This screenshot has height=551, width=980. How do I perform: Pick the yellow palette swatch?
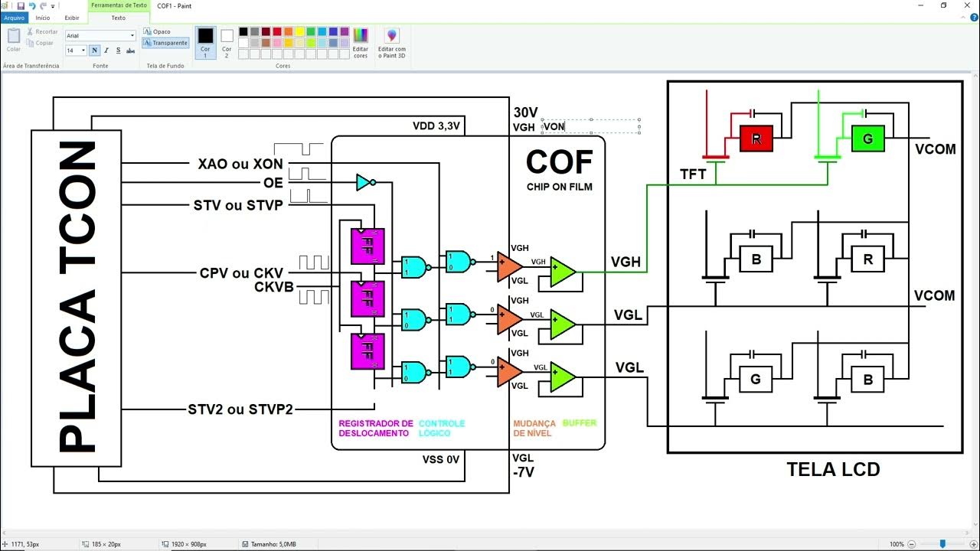[x=299, y=32]
